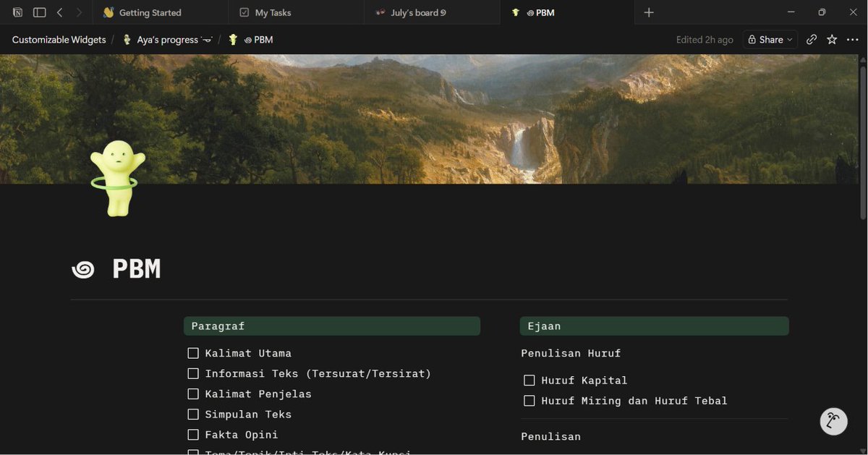The width and height of the screenshot is (868, 455).
Task: Toggle the Fakta Opini checkbox
Action: pyautogui.click(x=193, y=434)
